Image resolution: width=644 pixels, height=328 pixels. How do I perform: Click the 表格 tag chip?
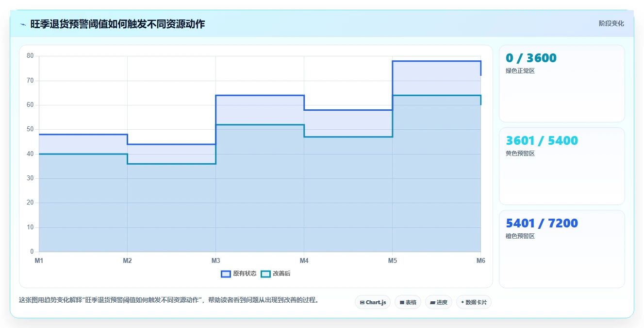tap(408, 302)
